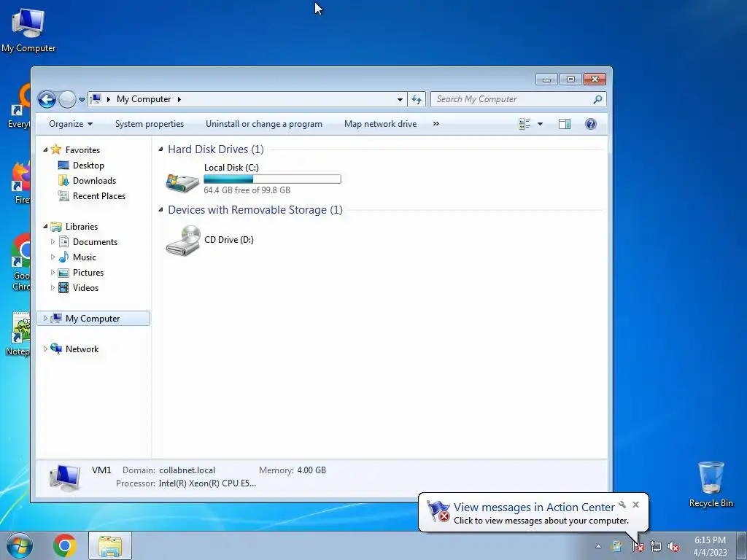Image resolution: width=747 pixels, height=560 pixels.
Task: Go back with the blue Back arrow
Action: pyautogui.click(x=47, y=99)
